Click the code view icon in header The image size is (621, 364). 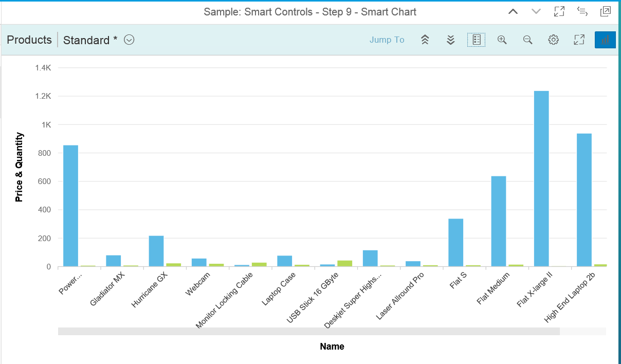coord(582,12)
